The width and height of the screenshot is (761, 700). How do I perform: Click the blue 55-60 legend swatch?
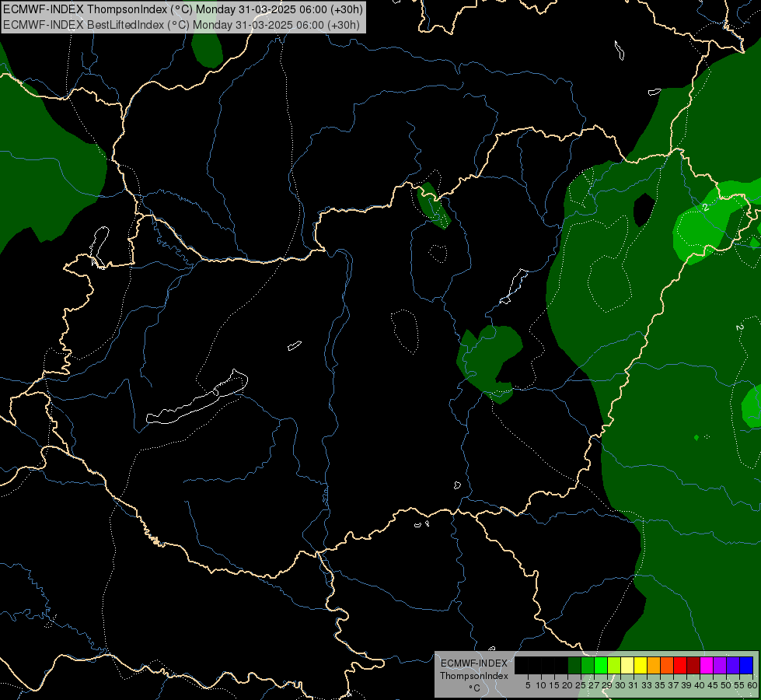(x=746, y=665)
